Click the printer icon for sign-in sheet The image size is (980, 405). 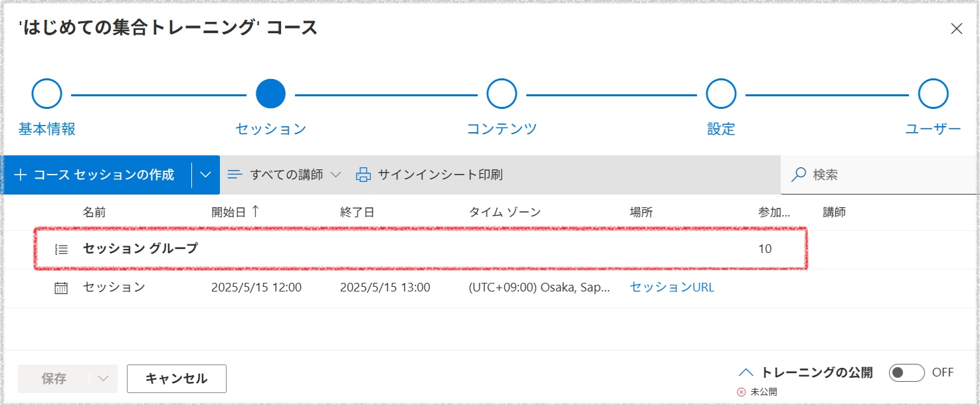point(363,175)
